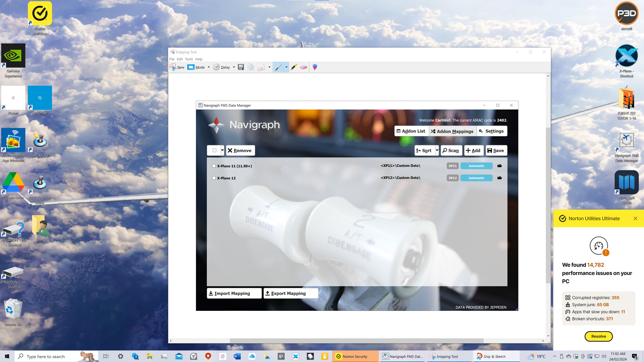Click the Save Snip floppy disk icon
The height and width of the screenshot is (362, 644).
pyautogui.click(x=241, y=67)
